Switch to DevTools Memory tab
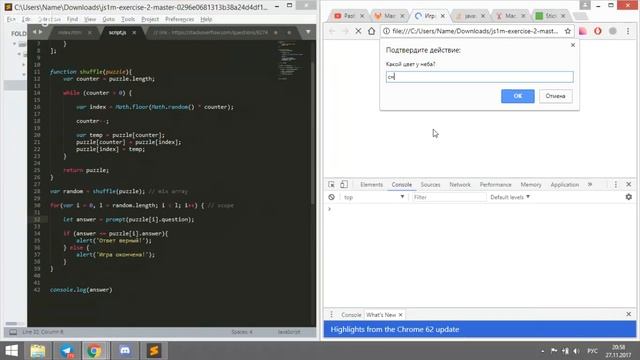Viewport: 640px width, 360px height. tap(531, 184)
